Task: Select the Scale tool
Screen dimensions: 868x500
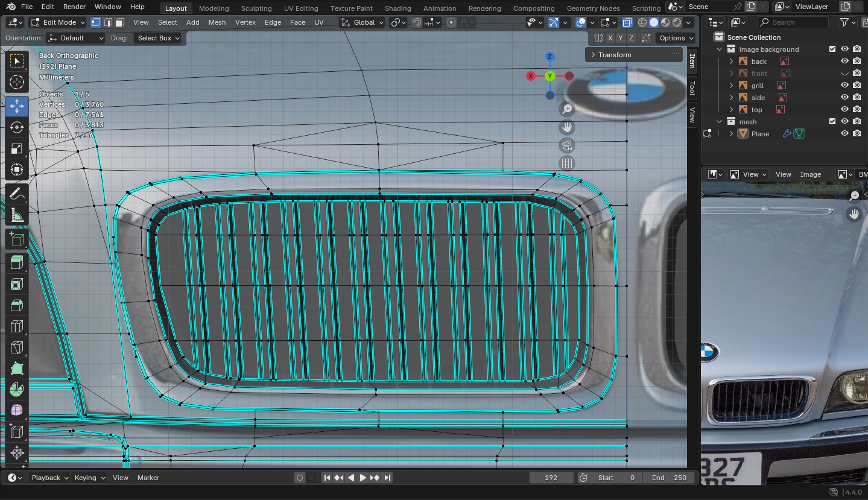Action: 17,149
